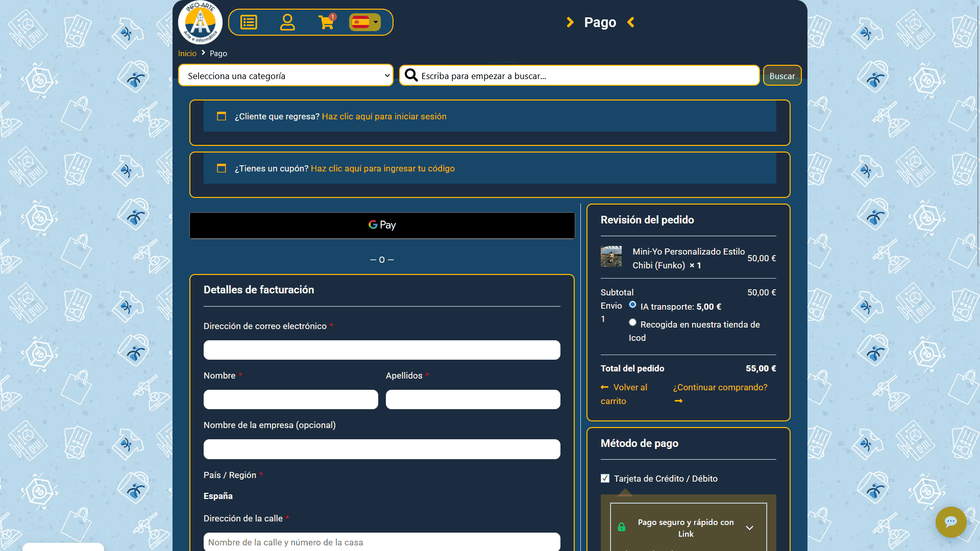Image resolution: width=980 pixels, height=551 pixels.
Task: Open the chat bubble widget
Action: (950, 521)
